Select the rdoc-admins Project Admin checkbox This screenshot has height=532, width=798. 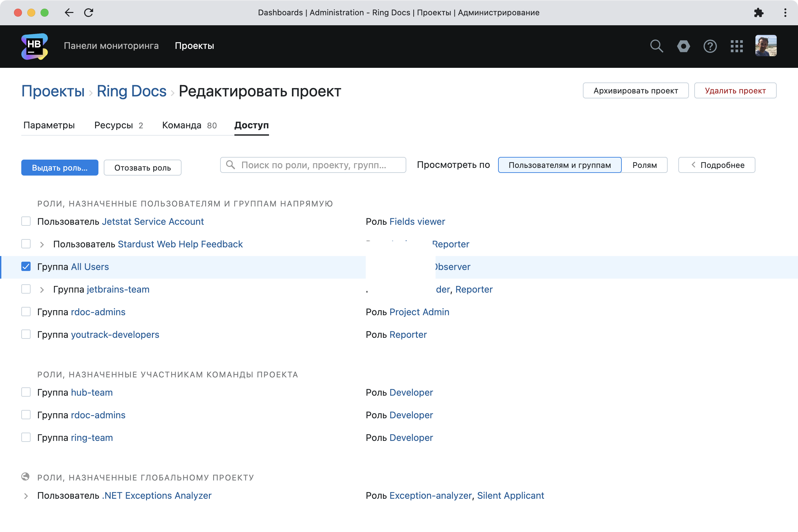point(26,312)
